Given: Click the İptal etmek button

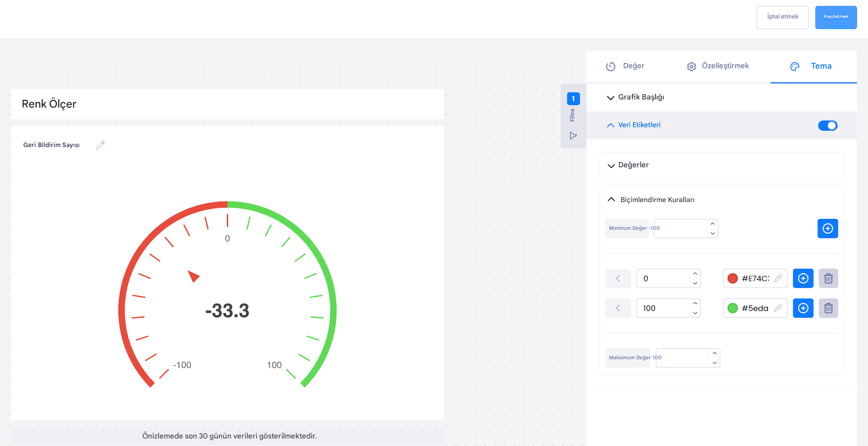Looking at the screenshot, I should (x=782, y=17).
